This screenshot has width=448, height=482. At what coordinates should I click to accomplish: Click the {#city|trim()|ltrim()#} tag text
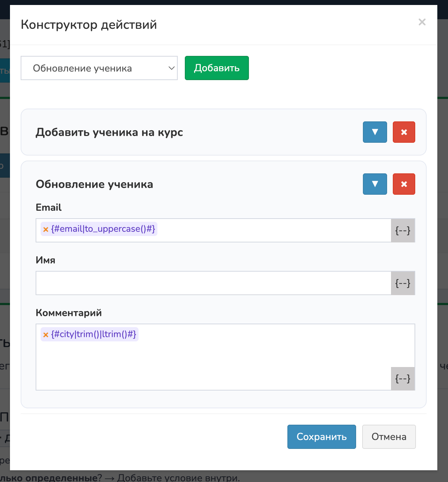[94, 334]
